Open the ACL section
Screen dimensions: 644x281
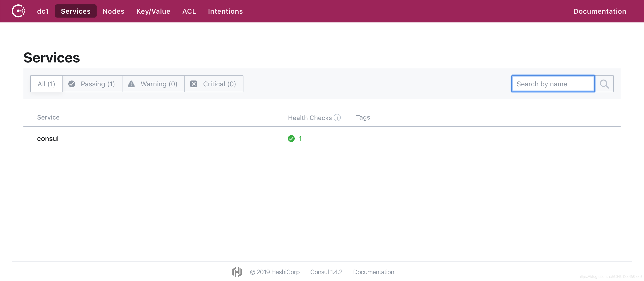pos(189,11)
